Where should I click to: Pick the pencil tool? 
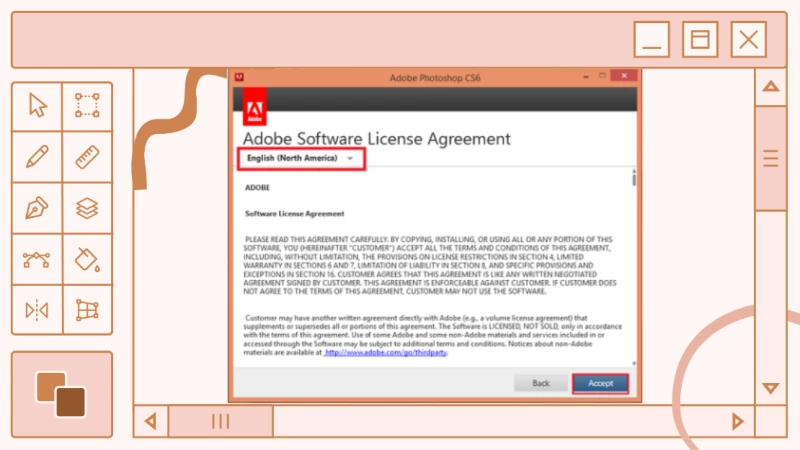coord(37,157)
